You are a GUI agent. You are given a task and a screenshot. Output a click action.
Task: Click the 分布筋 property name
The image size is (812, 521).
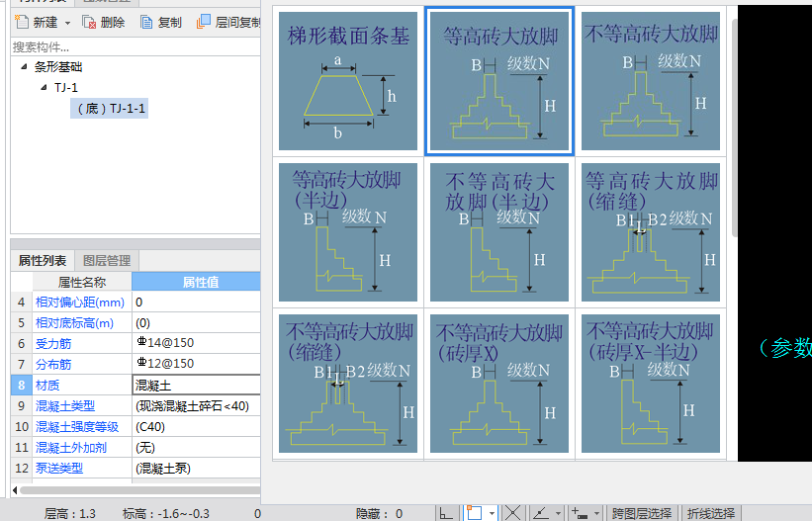click(52, 364)
